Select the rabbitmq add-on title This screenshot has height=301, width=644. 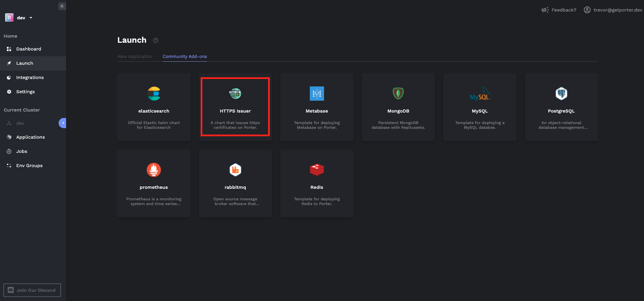point(235,187)
